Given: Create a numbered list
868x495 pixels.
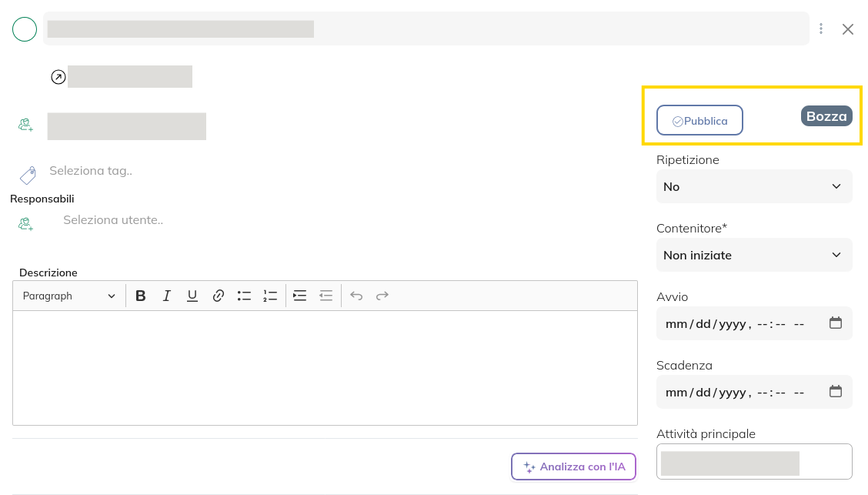Looking at the screenshot, I should [270, 296].
